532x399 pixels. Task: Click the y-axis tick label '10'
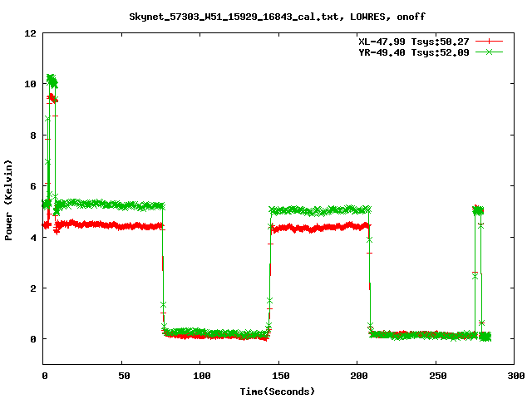click(30, 84)
